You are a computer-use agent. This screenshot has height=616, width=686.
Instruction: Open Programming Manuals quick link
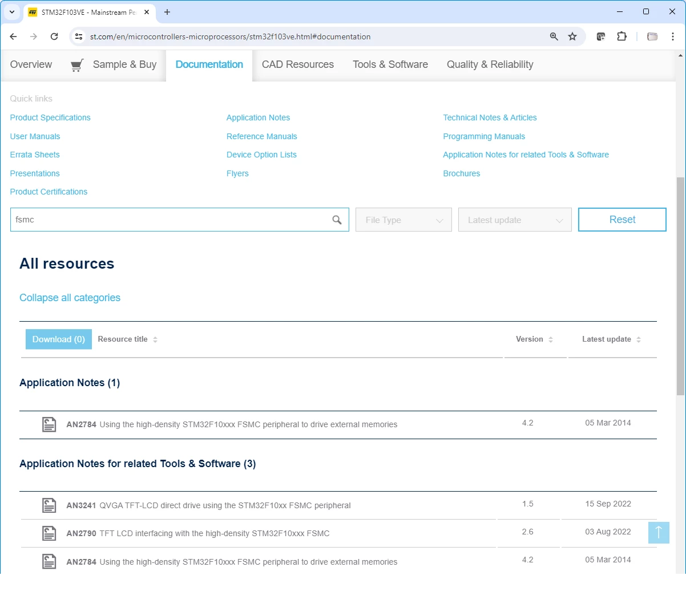pyautogui.click(x=484, y=136)
